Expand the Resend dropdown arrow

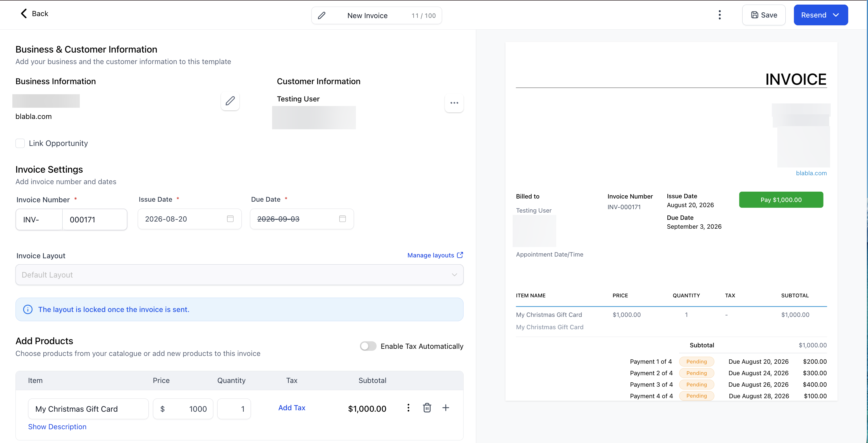tap(836, 15)
